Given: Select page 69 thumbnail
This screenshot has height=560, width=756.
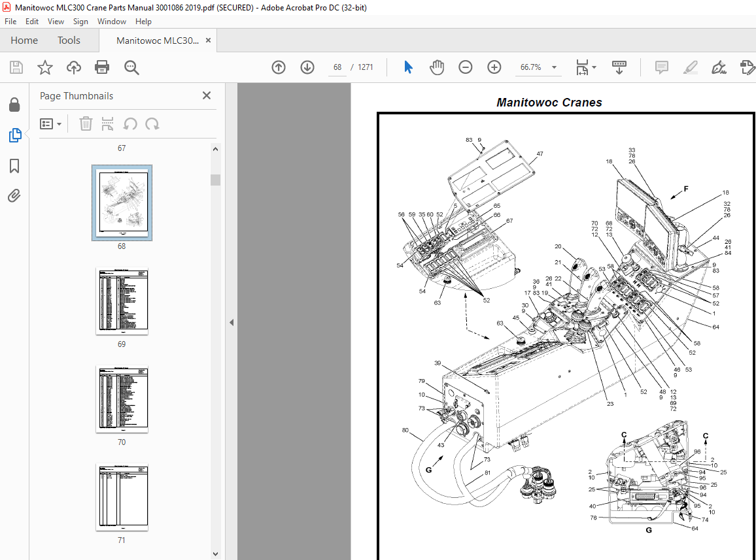Looking at the screenshot, I should [x=122, y=301].
